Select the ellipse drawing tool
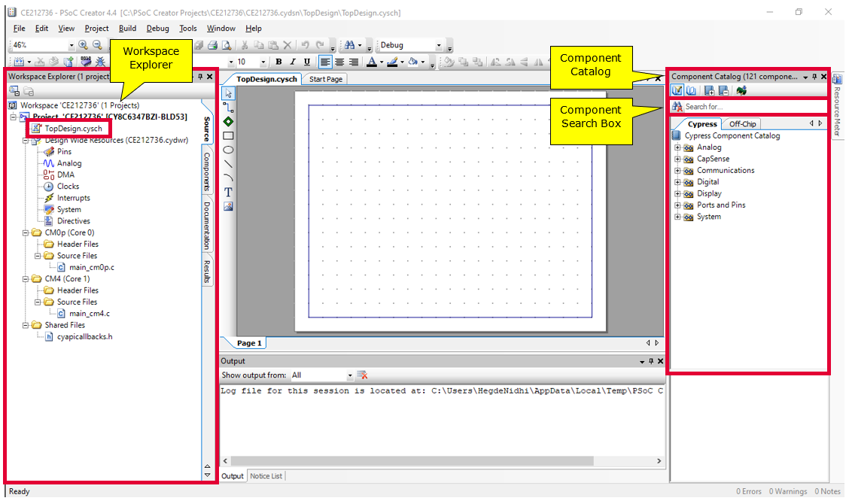Image resolution: width=852 pixels, height=504 pixels. point(228,150)
